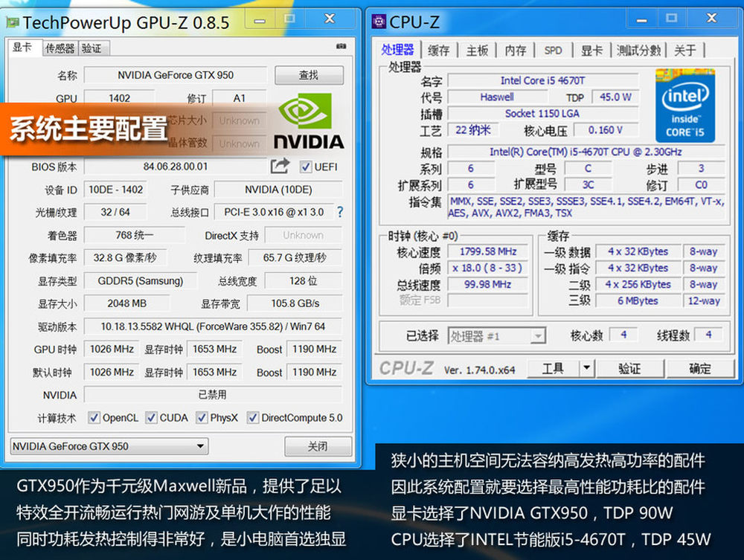The width and height of the screenshot is (744, 560).
Task: Click the Intel inside Core i5 logo
Action: point(684,106)
